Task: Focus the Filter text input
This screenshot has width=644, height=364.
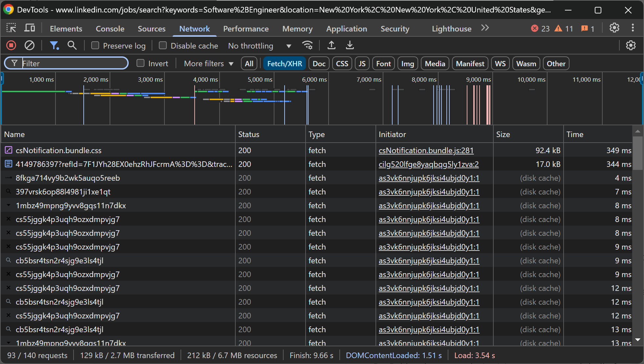Action: pos(72,63)
